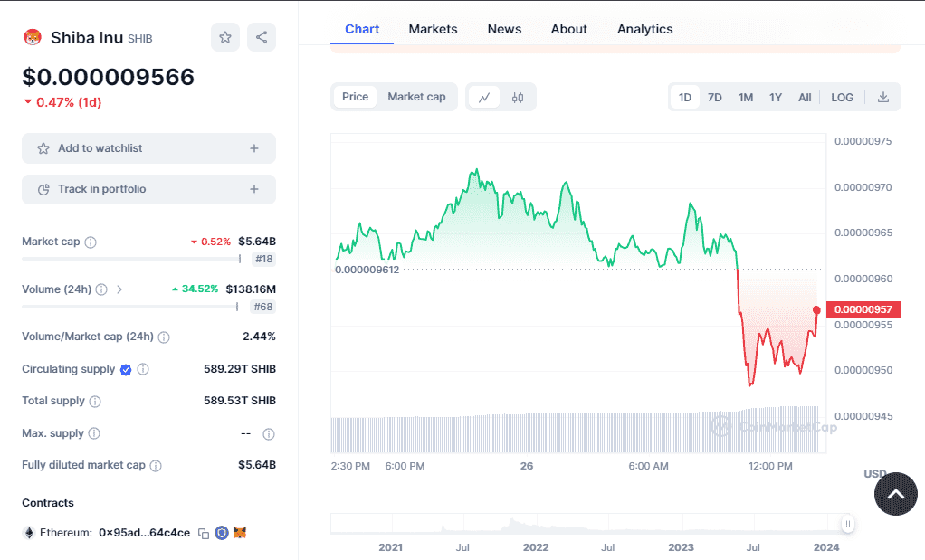Click Circulating supply verified badge
Image resolution: width=925 pixels, height=560 pixels.
point(126,370)
